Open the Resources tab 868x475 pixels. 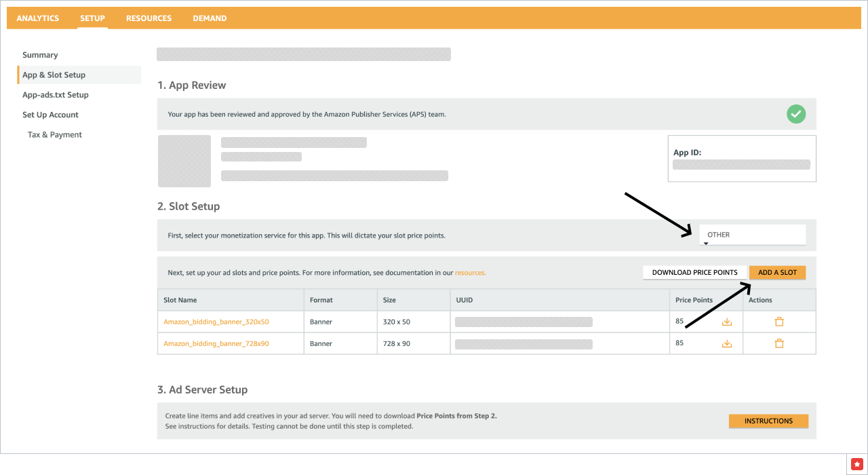point(149,18)
